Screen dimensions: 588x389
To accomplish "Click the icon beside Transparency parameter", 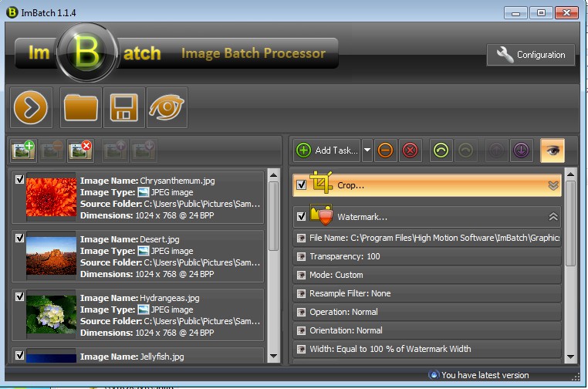I will [x=301, y=256].
